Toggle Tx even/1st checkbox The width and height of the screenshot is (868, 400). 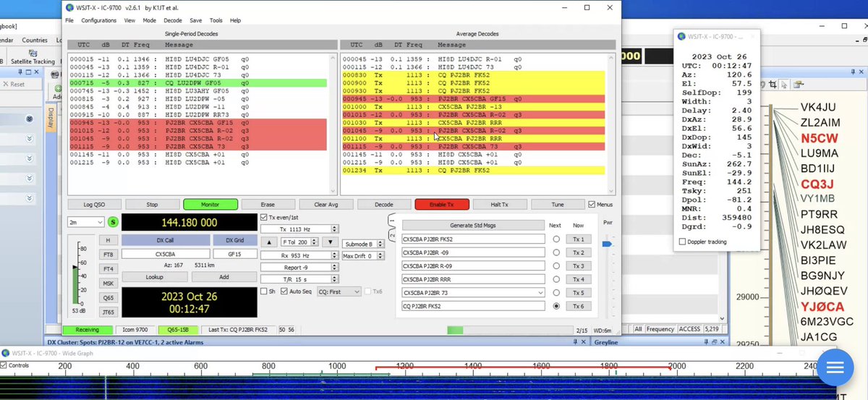click(264, 217)
